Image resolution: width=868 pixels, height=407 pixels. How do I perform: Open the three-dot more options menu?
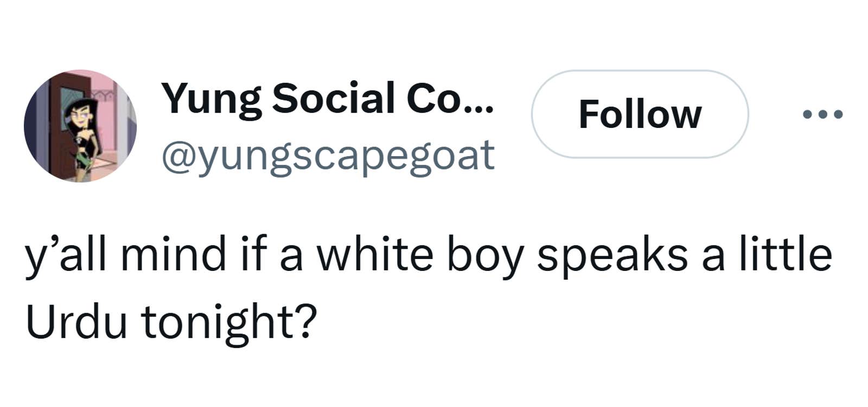click(822, 114)
